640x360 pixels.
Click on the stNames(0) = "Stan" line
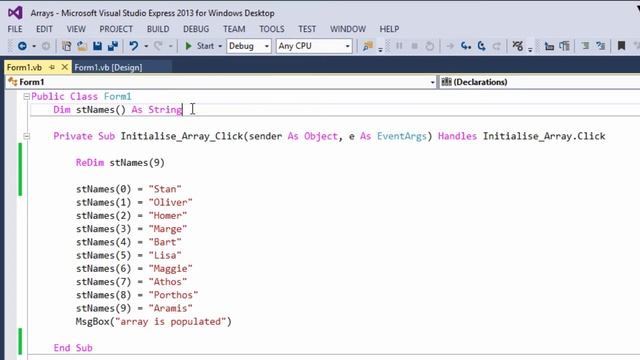click(129, 189)
